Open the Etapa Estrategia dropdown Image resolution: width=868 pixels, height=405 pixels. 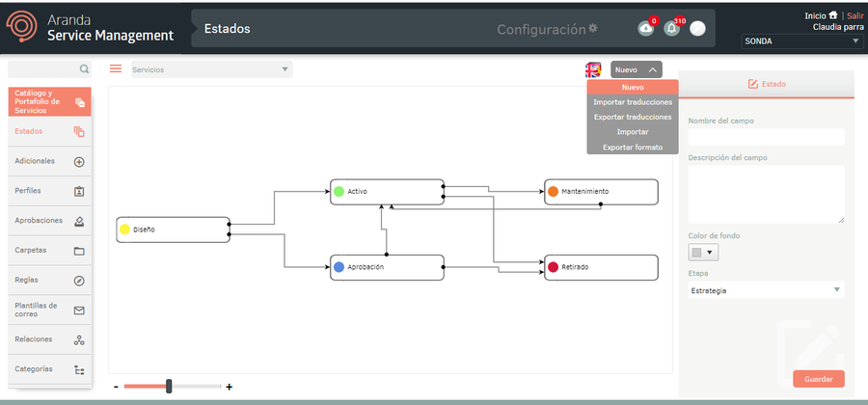(766, 290)
